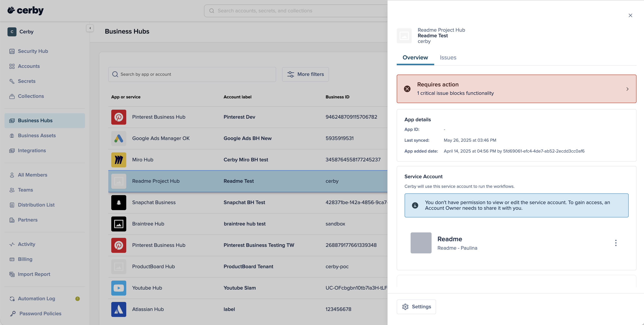Open Business Assets in sidebar

[37, 135]
